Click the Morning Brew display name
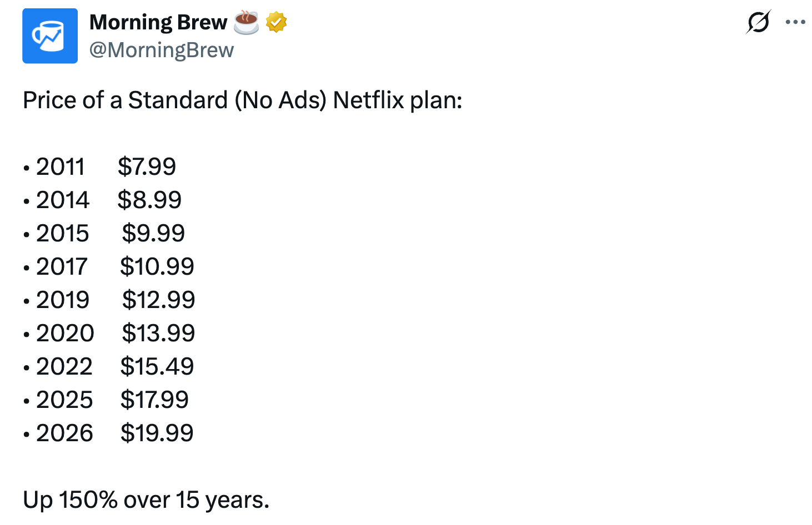This screenshot has width=812, height=525. pos(158,22)
